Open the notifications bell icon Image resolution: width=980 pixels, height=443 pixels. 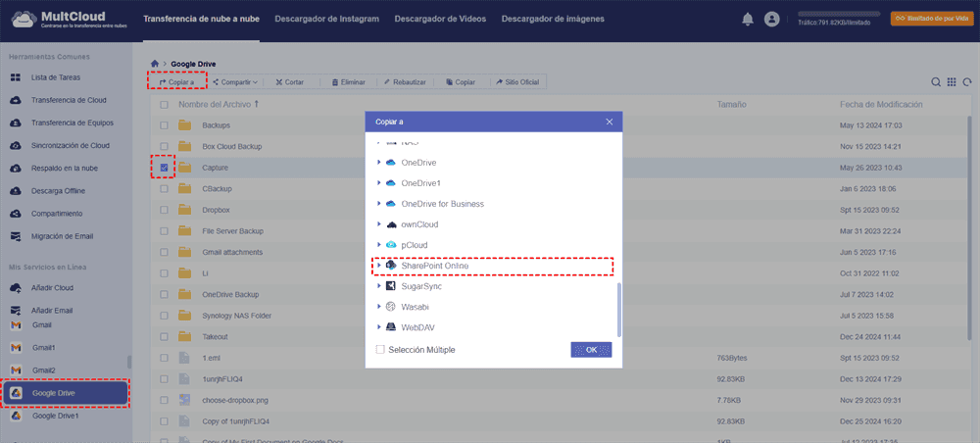(x=747, y=20)
